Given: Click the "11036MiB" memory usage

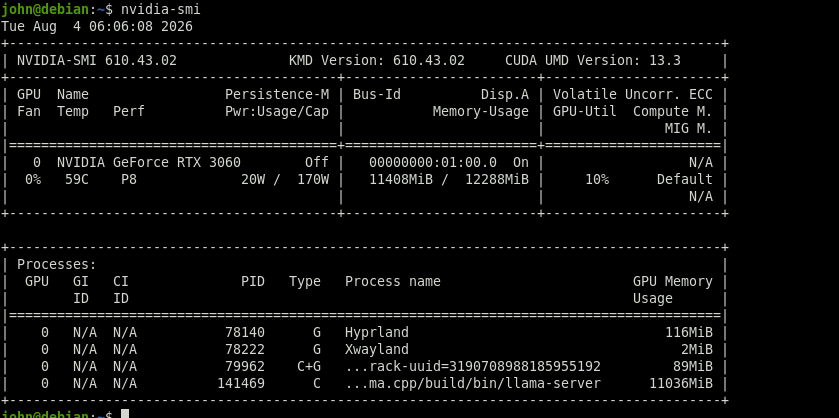Looking at the screenshot, I should coord(681,384).
